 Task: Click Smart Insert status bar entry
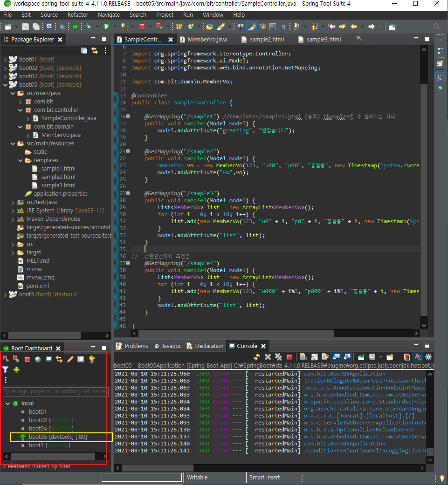pos(264,478)
